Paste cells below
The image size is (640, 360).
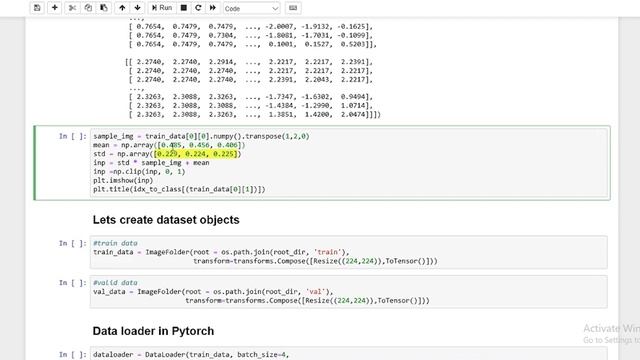(104, 8)
